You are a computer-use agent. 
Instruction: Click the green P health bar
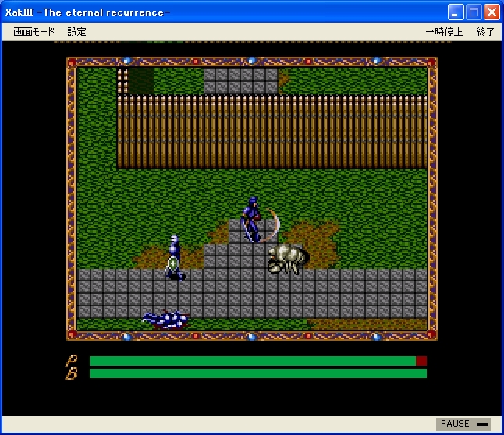point(252,361)
